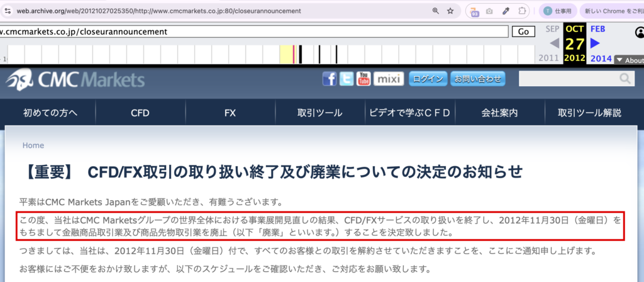This screenshot has height=282, width=644.
Task: Click the paragraph starting 平素はCMC Markets Japan
Action: (x=151, y=202)
